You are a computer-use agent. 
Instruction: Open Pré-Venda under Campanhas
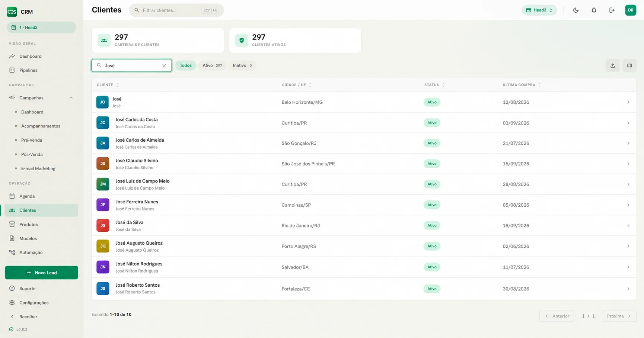click(32, 140)
